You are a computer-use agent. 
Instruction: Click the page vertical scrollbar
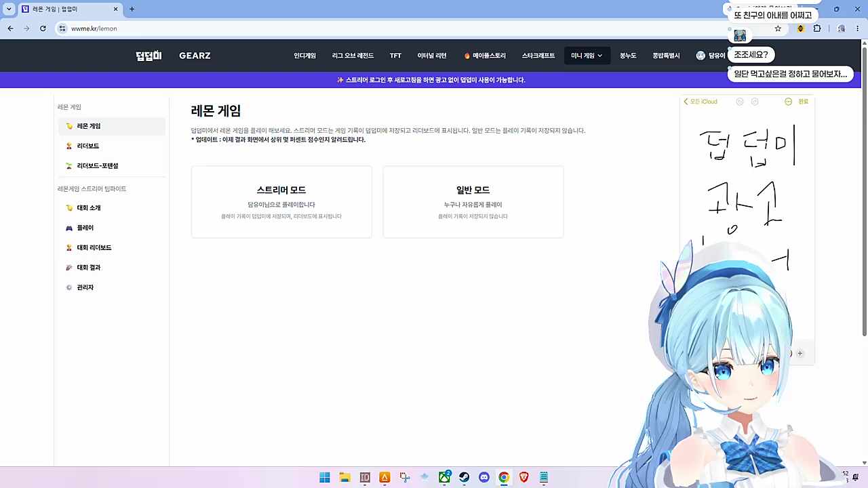click(x=864, y=190)
